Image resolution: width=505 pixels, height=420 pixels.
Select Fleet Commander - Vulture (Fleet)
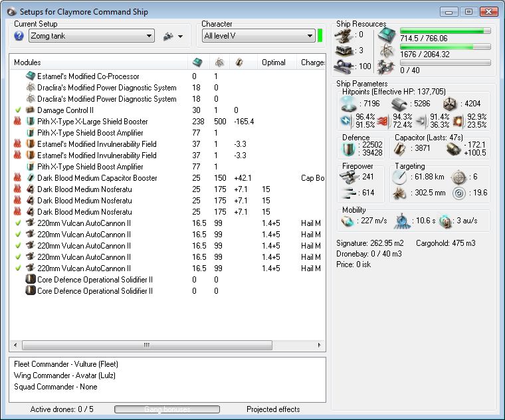point(66,364)
